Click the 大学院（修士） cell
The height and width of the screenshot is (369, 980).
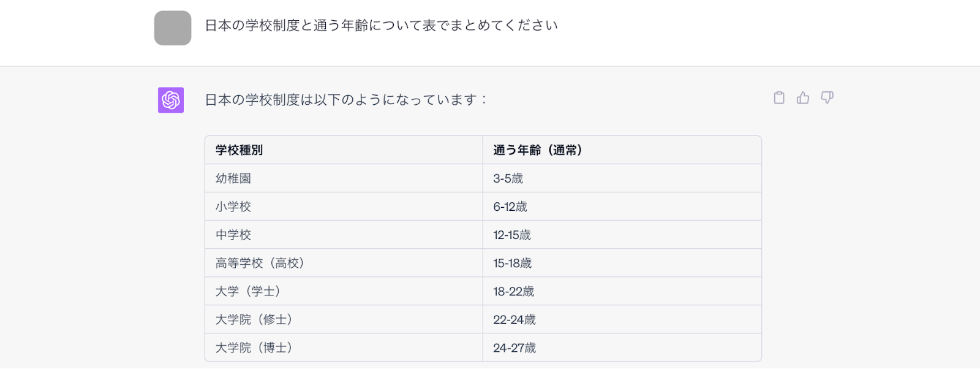[x=254, y=319]
